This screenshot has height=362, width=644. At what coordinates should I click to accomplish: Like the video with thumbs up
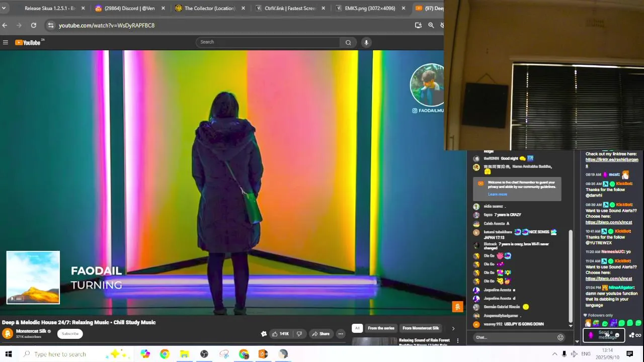[280, 334]
